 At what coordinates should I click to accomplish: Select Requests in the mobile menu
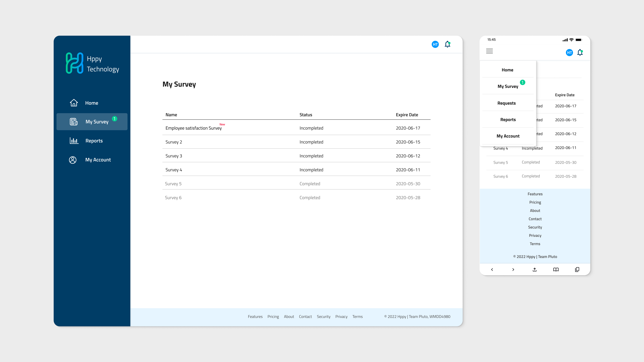(506, 103)
